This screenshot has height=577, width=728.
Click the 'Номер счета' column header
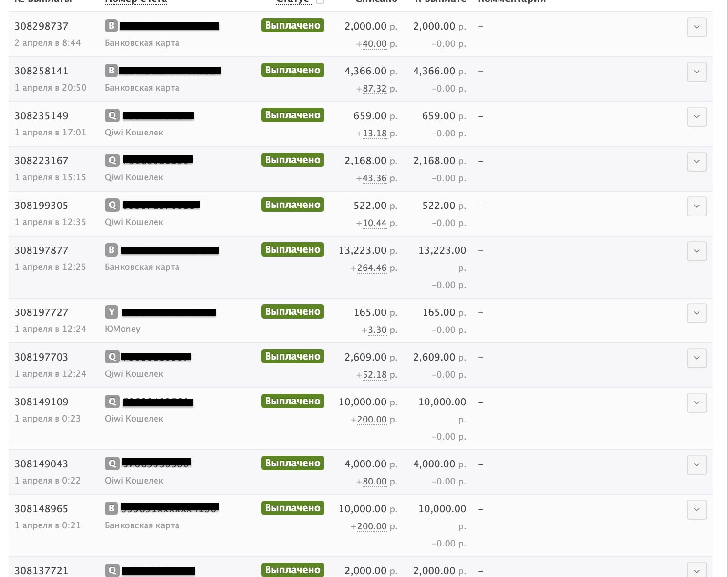coord(136,1)
